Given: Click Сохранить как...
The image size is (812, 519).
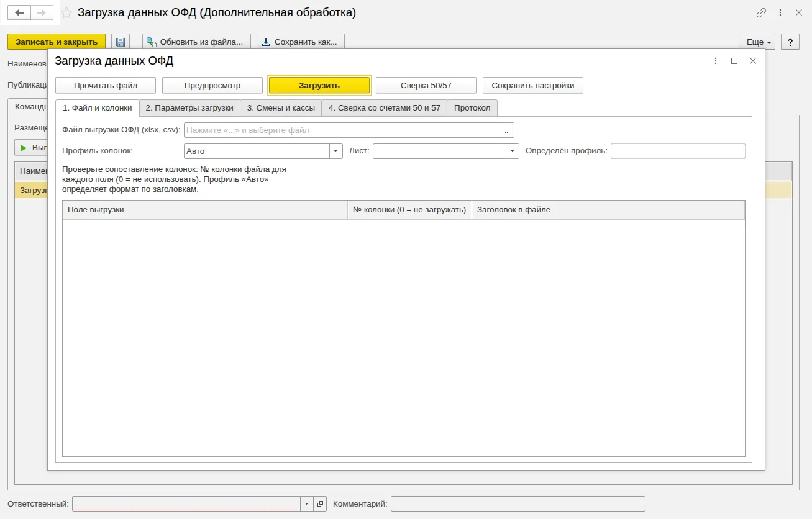Looking at the screenshot, I should tap(301, 42).
